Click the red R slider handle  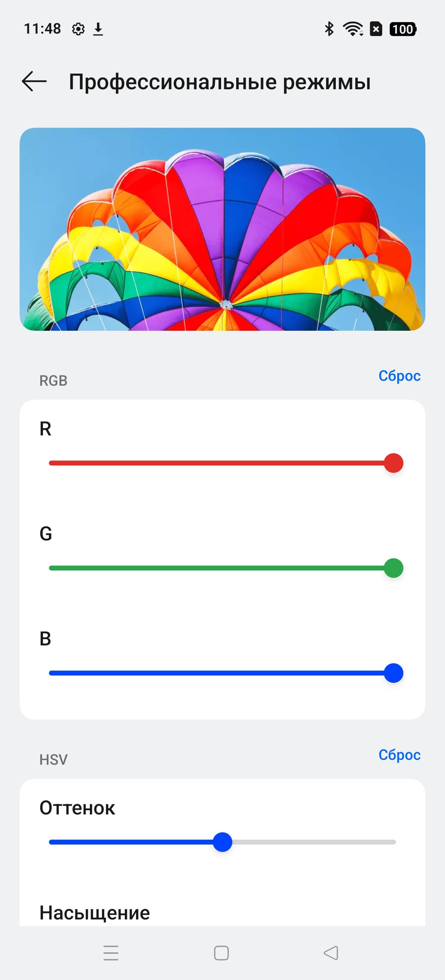point(393,463)
